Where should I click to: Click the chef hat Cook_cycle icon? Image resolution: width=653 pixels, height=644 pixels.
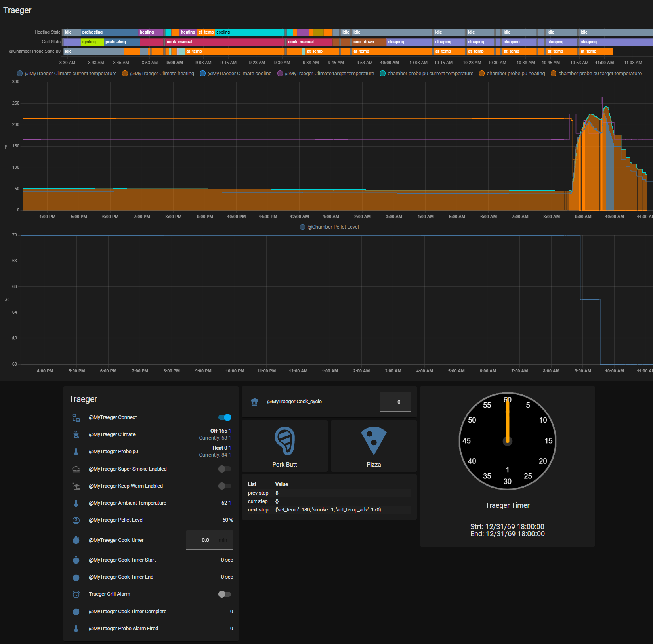pyautogui.click(x=254, y=402)
